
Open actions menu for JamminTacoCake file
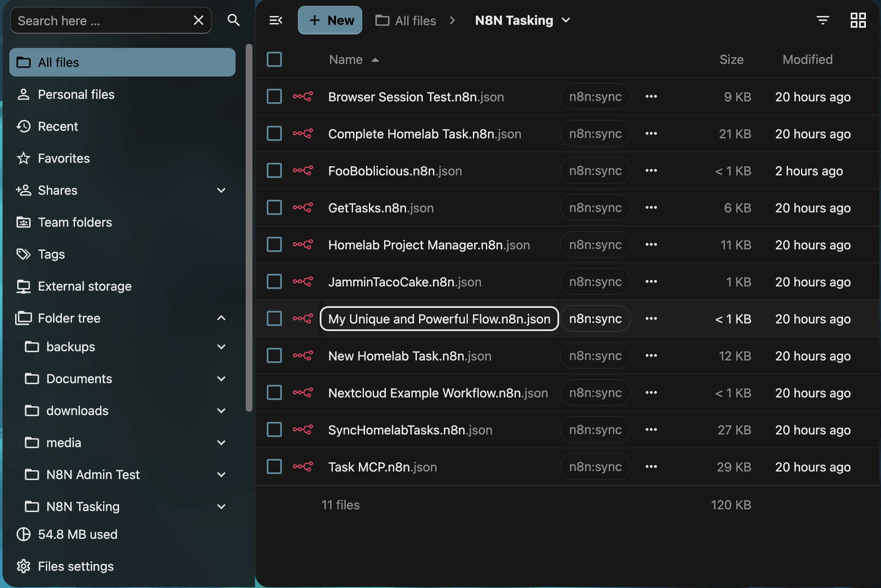651,282
